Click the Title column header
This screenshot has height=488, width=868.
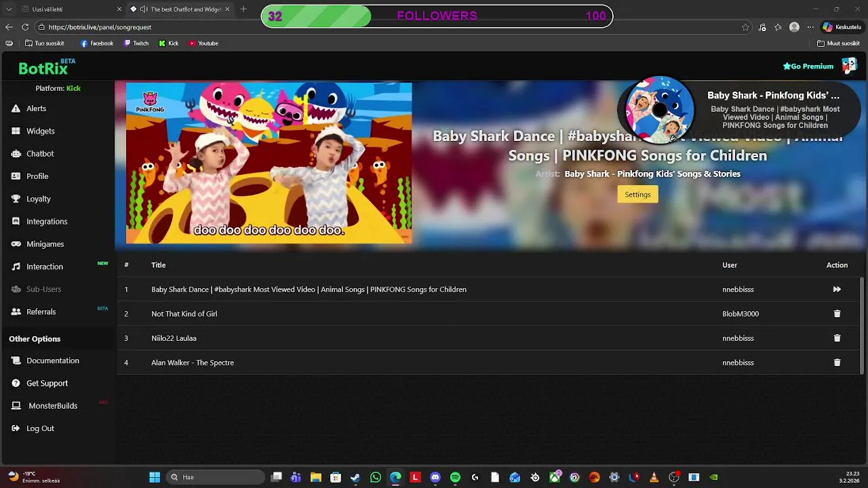click(158, 265)
